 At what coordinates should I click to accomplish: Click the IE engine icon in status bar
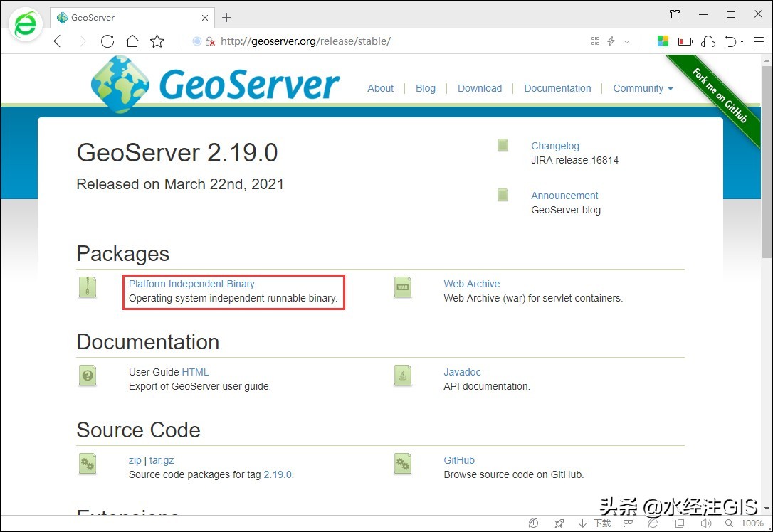coord(653,523)
